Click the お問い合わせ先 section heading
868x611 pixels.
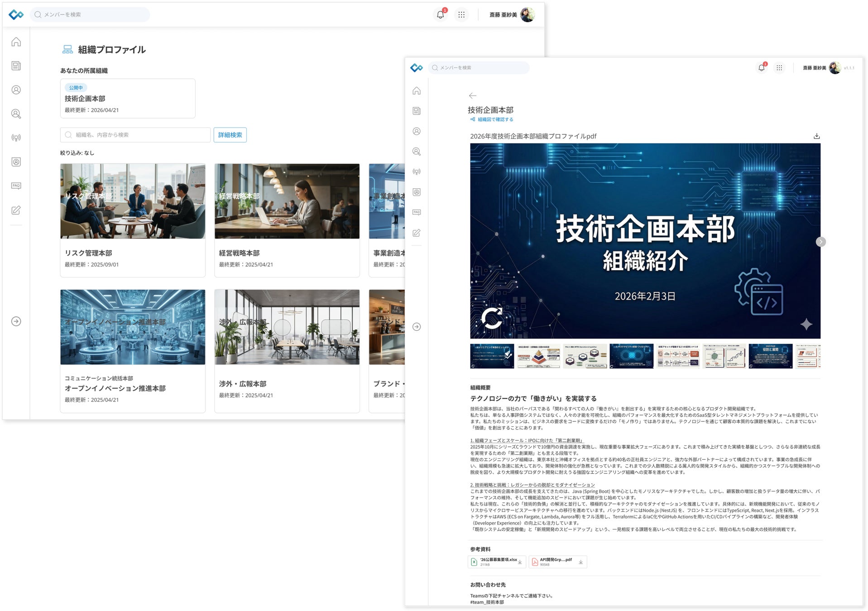click(x=488, y=585)
